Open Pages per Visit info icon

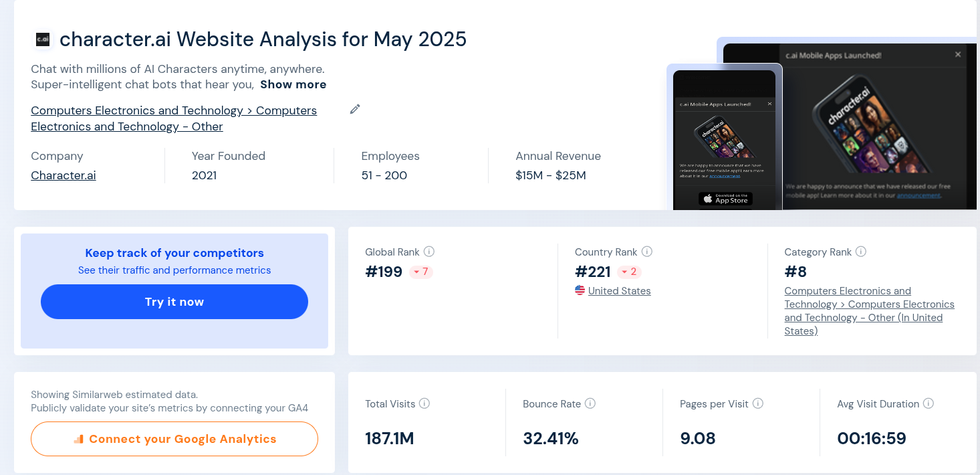[x=758, y=403]
